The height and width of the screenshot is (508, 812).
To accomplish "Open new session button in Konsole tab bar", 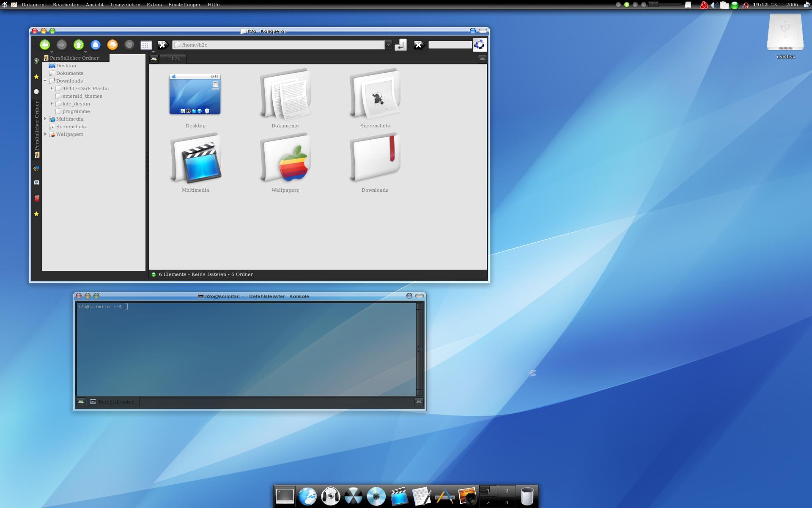I will pos(81,402).
